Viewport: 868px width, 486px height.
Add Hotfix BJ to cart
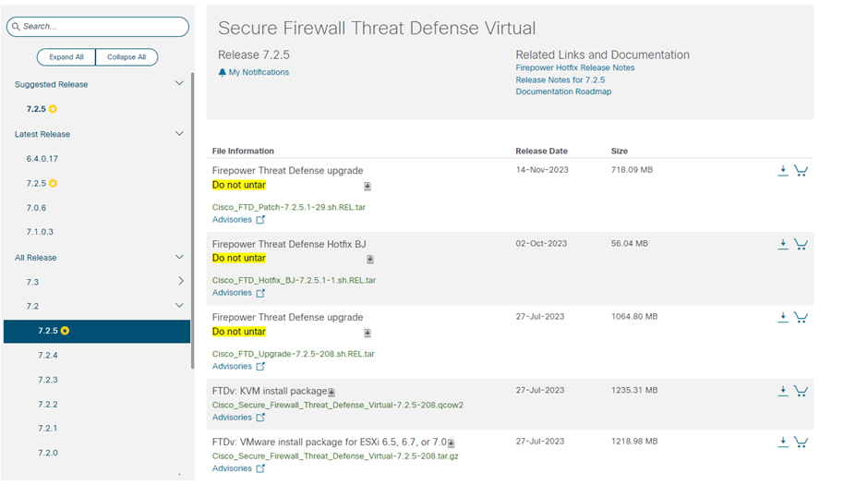click(801, 244)
